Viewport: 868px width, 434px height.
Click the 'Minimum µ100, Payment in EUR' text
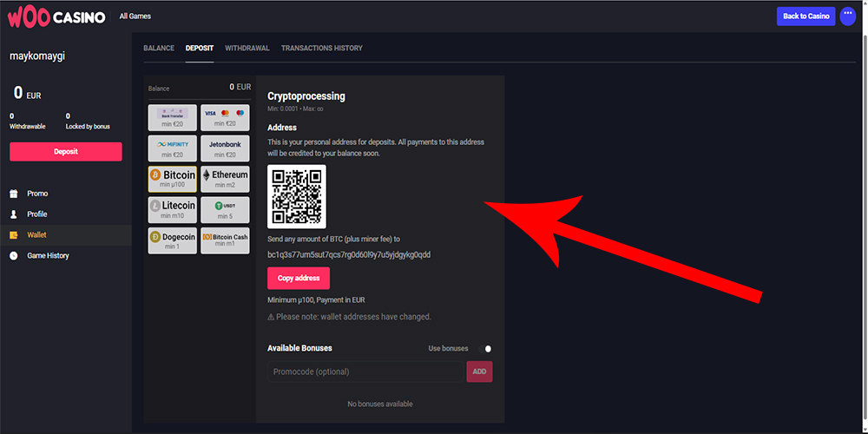click(316, 300)
